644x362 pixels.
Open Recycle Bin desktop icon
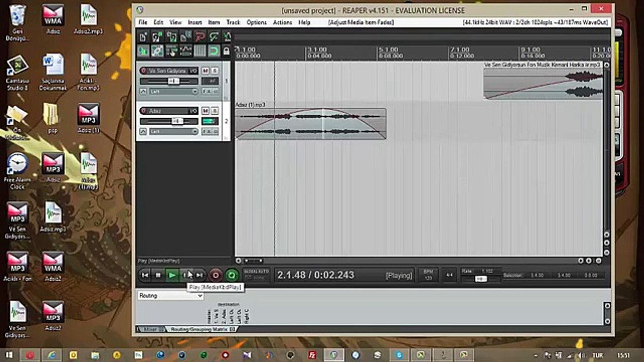(x=18, y=23)
